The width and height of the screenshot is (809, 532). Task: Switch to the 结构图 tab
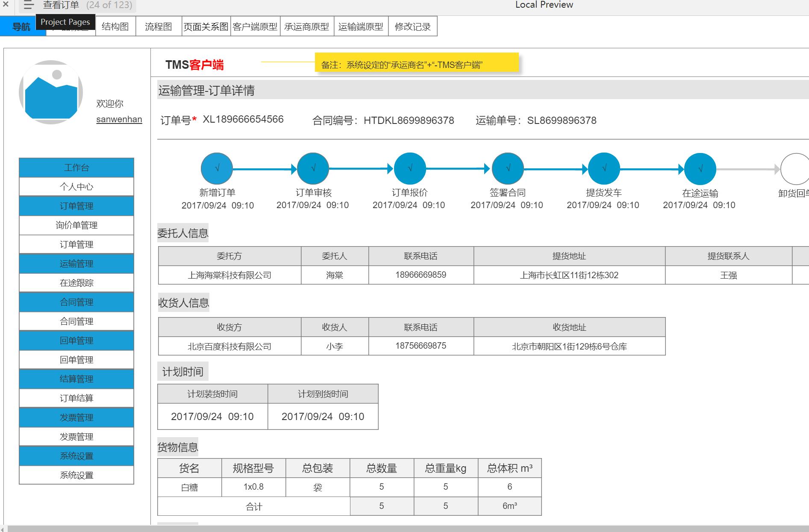point(115,26)
